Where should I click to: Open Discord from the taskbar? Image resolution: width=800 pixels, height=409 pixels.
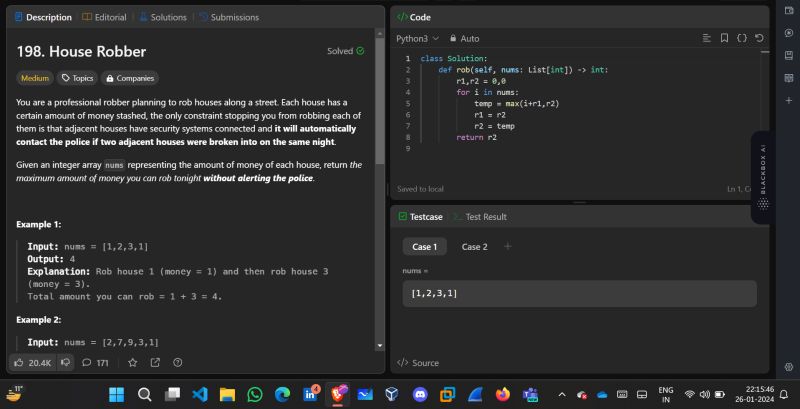pyautogui.click(x=420, y=394)
